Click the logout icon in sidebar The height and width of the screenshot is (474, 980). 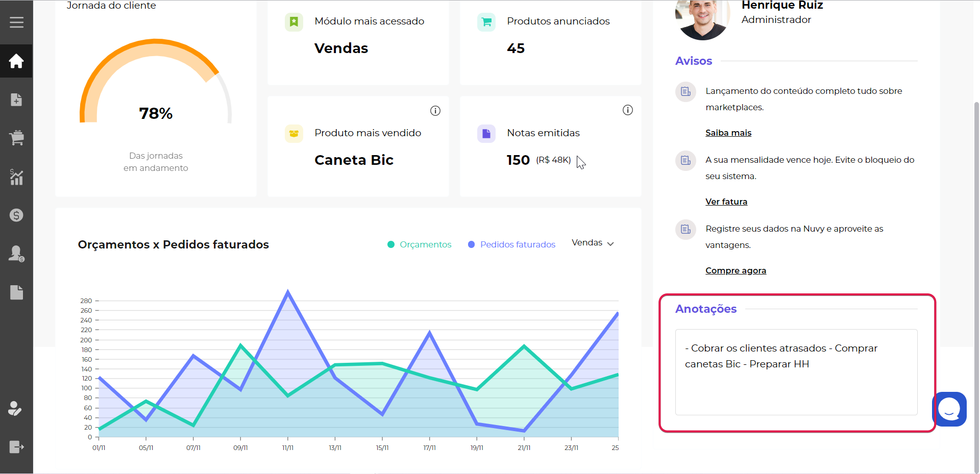click(16, 447)
